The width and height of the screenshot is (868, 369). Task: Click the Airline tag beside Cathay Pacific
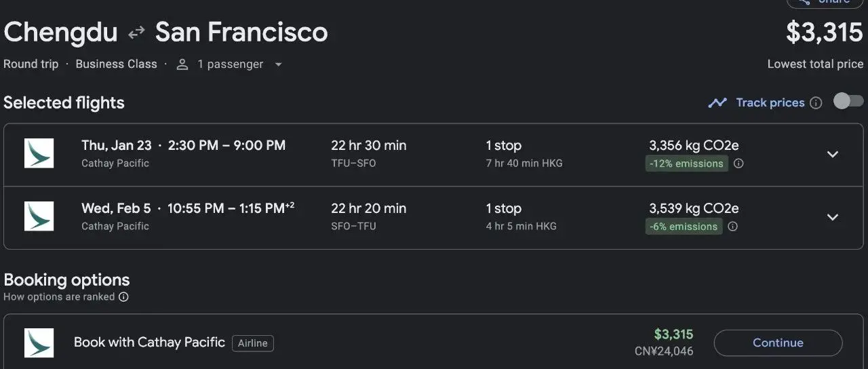[252, 343]
